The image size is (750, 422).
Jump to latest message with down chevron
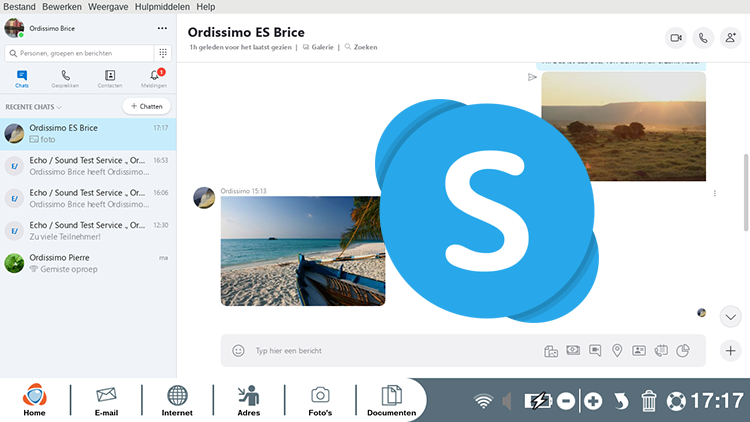pyautogui.click(x=730, y=317)
